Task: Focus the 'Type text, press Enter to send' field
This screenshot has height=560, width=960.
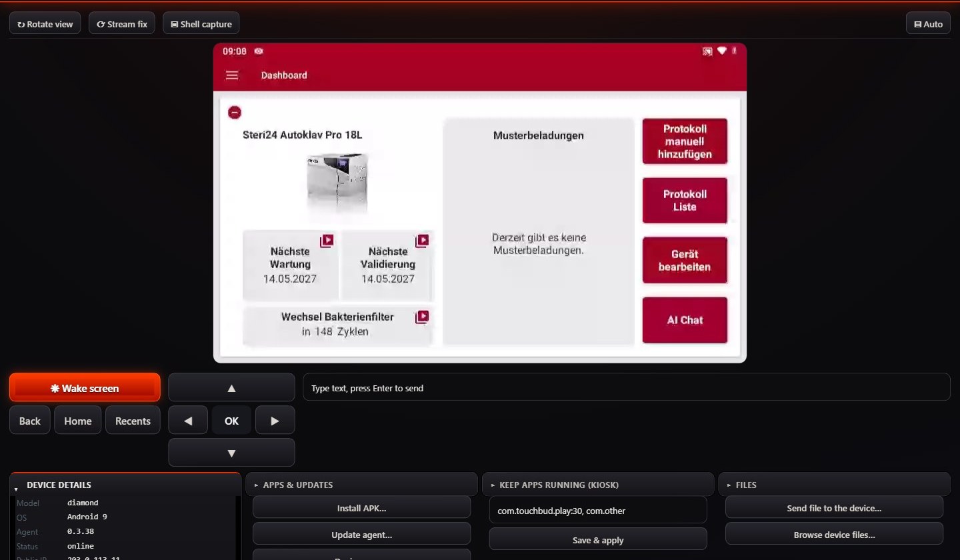Action: [627, 387]
